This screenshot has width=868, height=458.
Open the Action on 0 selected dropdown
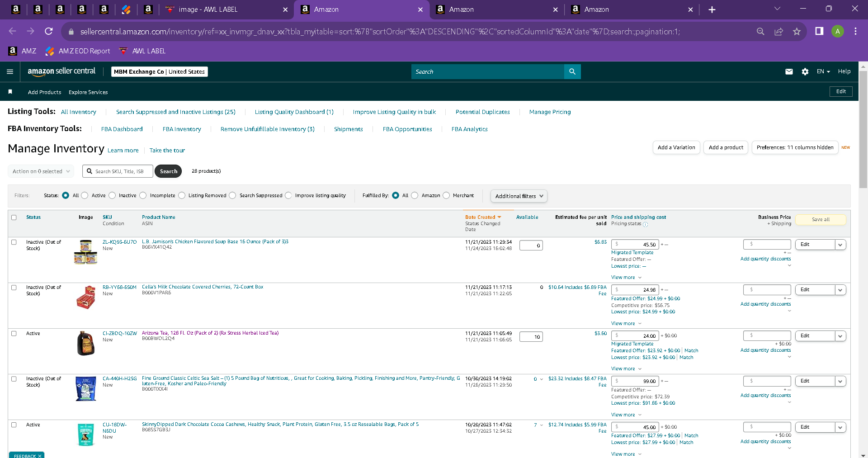pos(41,171)
